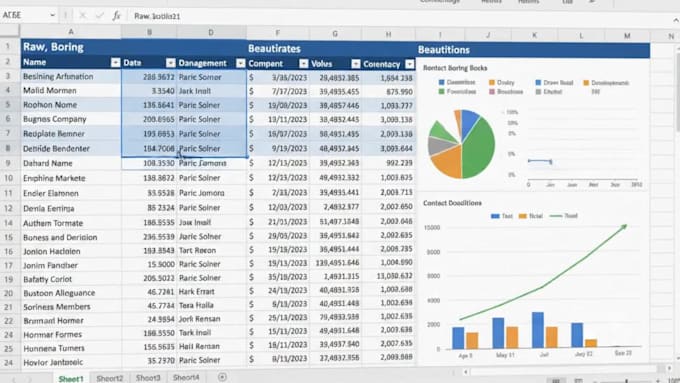
Task: Open the Name column filter dropdown
Action: [115, 62]
